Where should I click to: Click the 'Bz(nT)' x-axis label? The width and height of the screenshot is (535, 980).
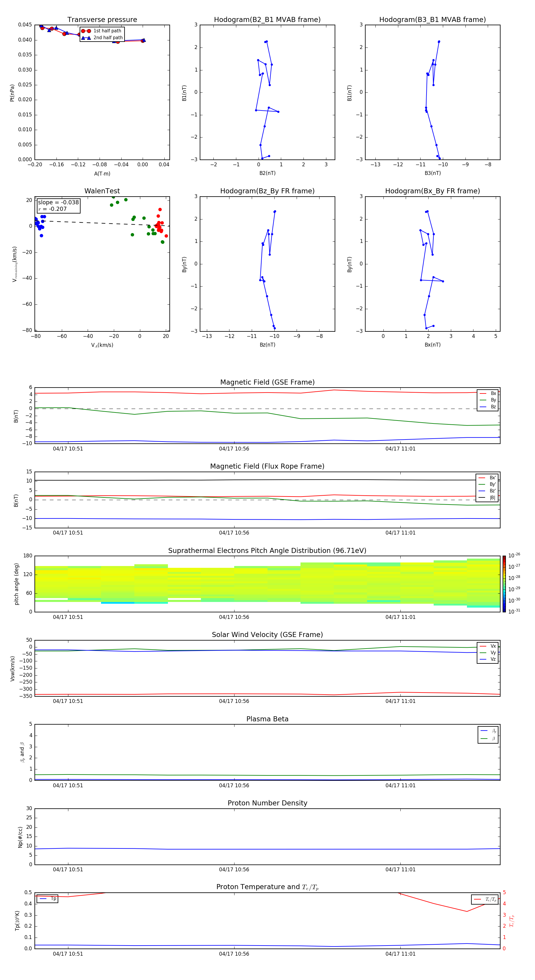point(267,345)
